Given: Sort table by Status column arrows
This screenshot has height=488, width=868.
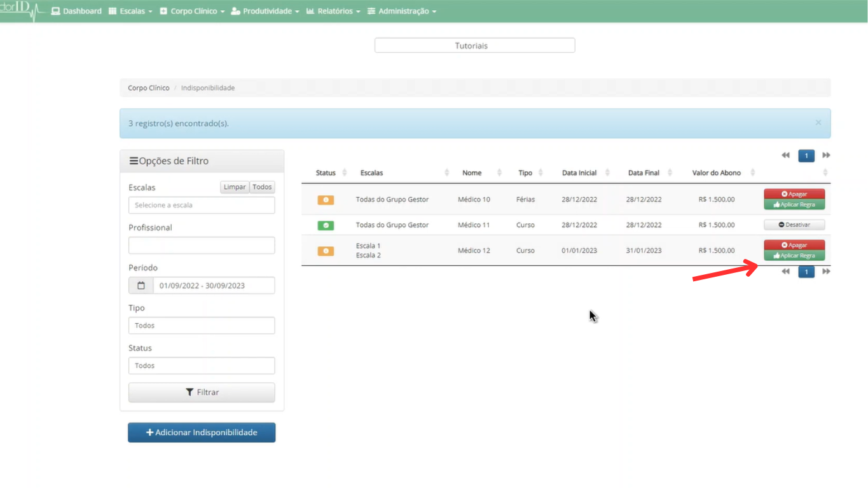Looking at the screenshot, I should pos(345,173).
